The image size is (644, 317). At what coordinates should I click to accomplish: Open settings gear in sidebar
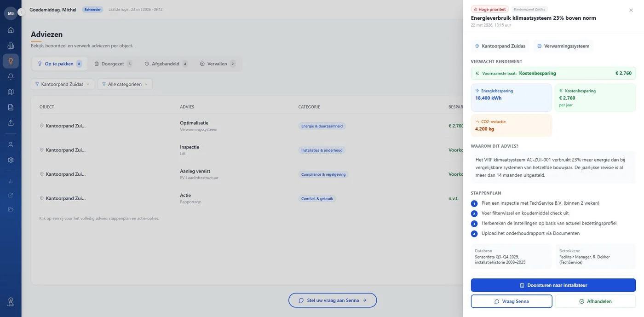coord(11,160)
